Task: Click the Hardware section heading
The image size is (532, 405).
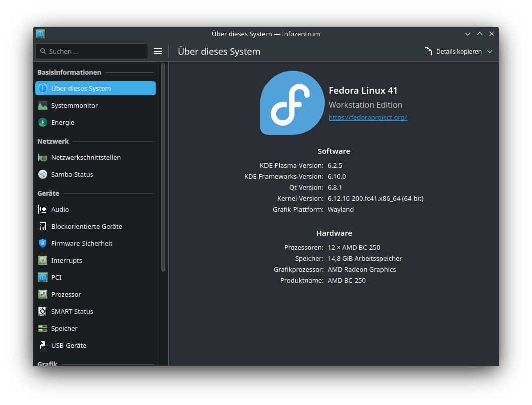Action: [x=334, y=233]
